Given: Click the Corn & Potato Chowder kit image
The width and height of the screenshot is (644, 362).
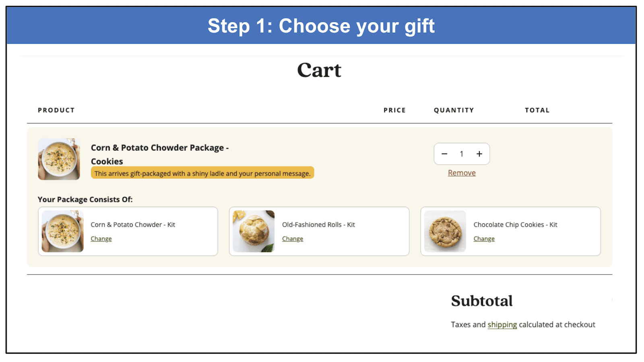Looking at the screenshot, I should (x=63, y=231).
